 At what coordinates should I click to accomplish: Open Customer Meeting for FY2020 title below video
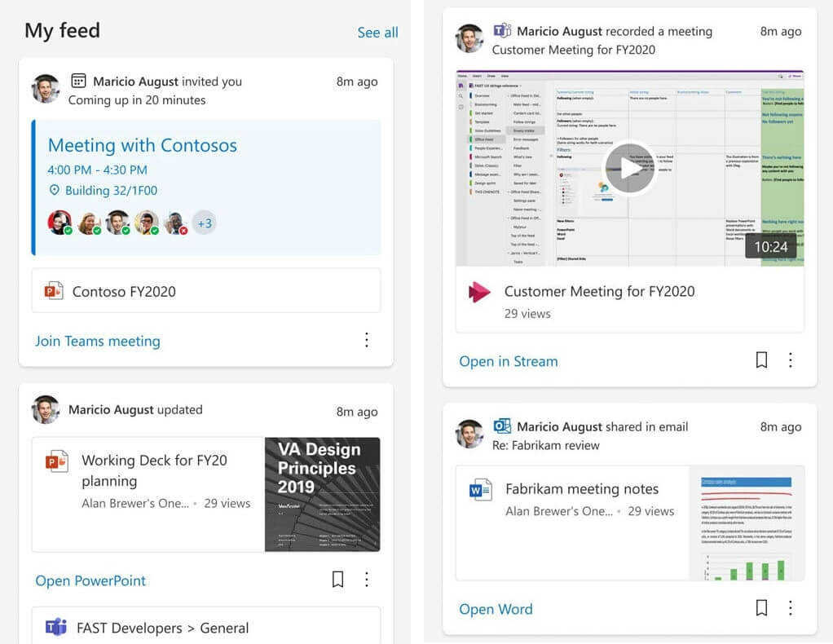coord(599,291)
